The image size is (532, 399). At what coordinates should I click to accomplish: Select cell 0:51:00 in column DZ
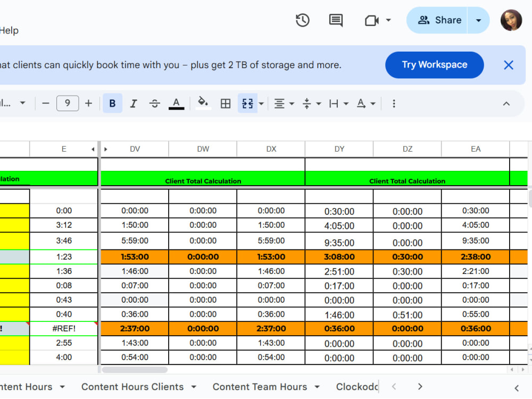click(408, 315)
